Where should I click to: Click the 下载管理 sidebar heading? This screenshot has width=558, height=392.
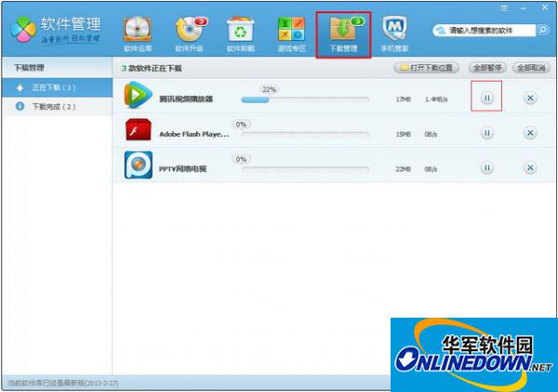click(29, 68)
